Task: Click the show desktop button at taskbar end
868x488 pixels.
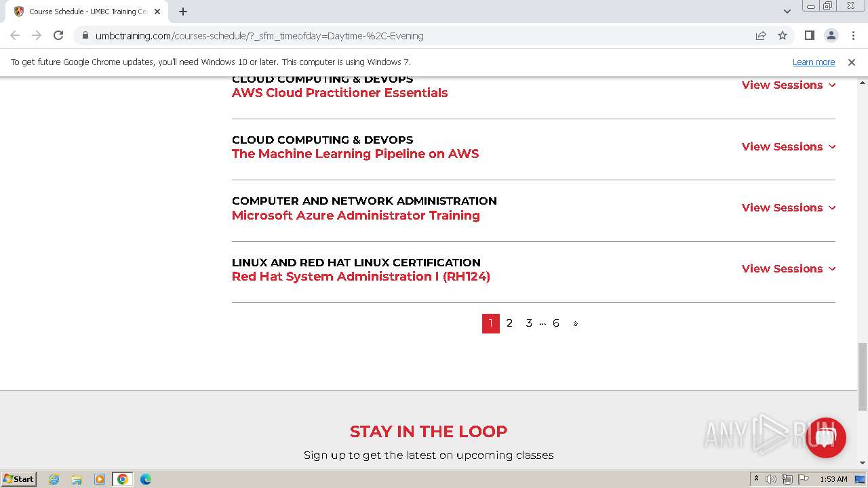Action: pyautogui.click(x=861, y=479)
